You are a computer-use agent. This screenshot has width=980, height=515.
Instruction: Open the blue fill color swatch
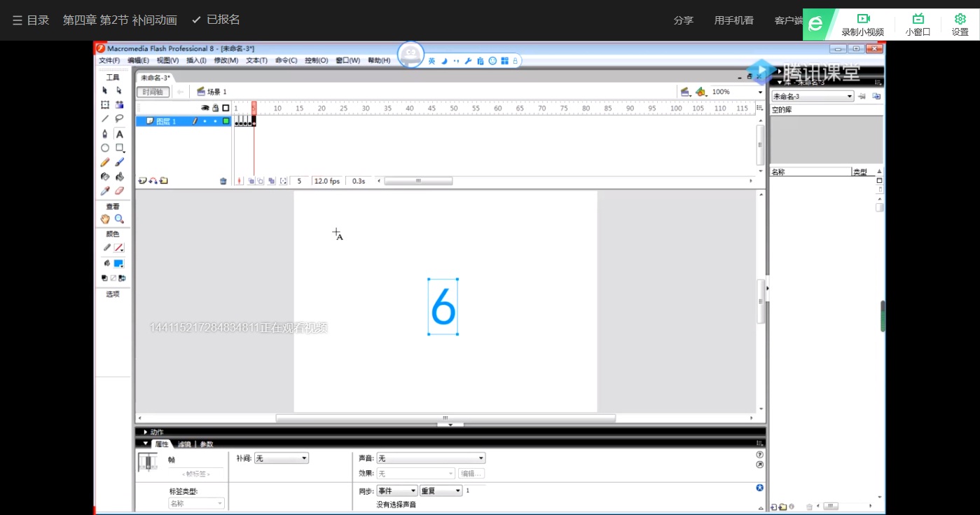118,263
